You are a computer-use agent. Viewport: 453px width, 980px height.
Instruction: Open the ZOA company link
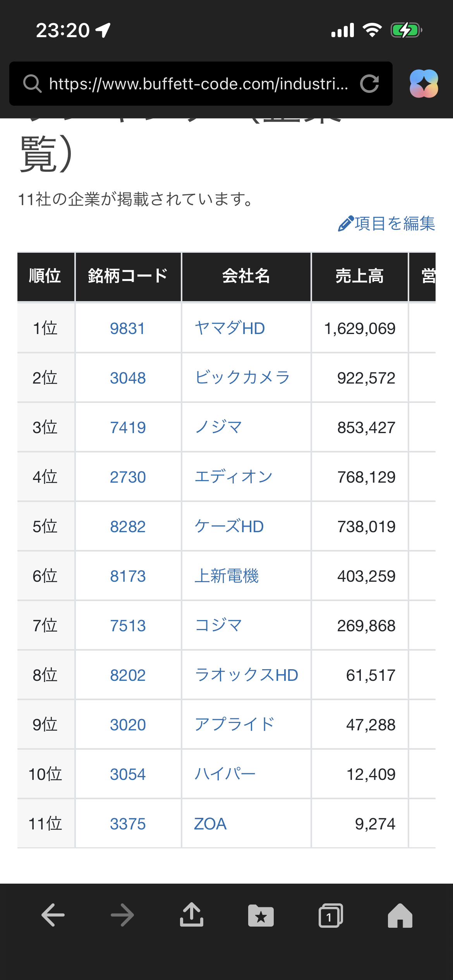click(x=210, y=824)
